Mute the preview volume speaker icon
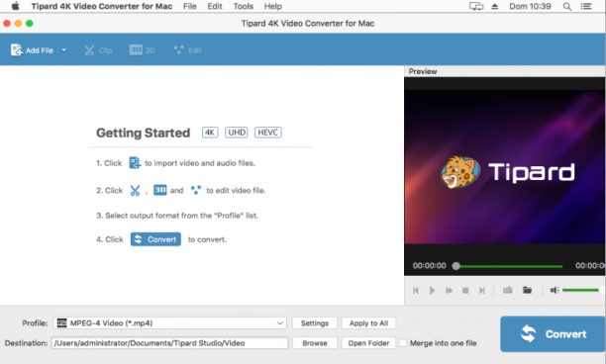606x364 pixels. pyautogui.click(x=555, y=290)
